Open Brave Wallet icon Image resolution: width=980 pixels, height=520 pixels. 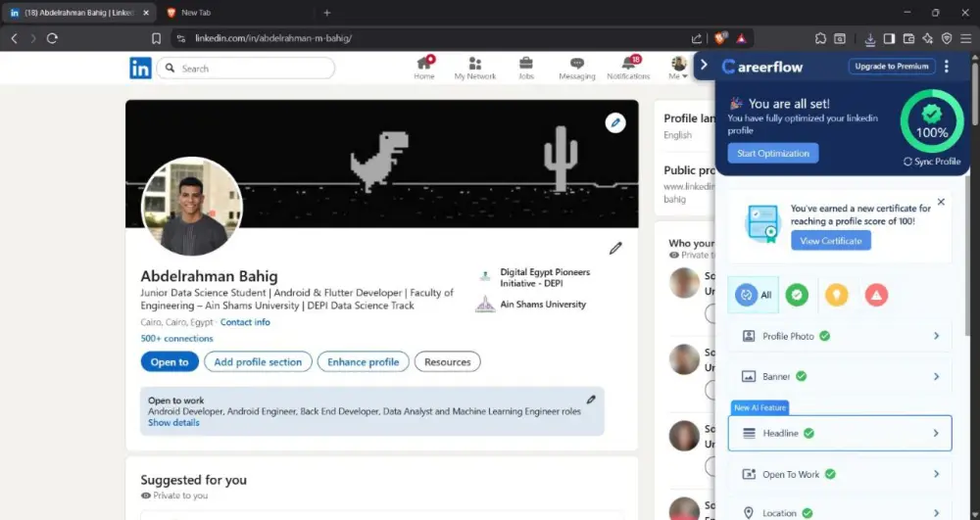pos(908,38)
